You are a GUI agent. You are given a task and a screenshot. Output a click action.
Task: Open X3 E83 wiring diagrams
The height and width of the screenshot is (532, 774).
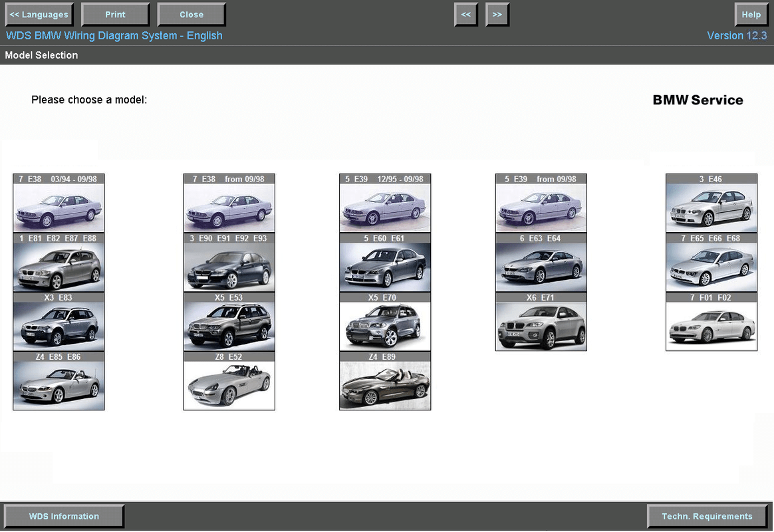pyautogui.click(x=59, y=321)
